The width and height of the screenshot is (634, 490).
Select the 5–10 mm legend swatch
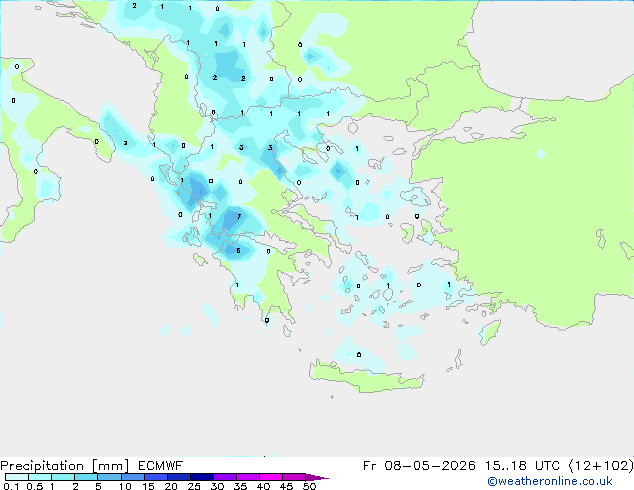tap(110, 477)
